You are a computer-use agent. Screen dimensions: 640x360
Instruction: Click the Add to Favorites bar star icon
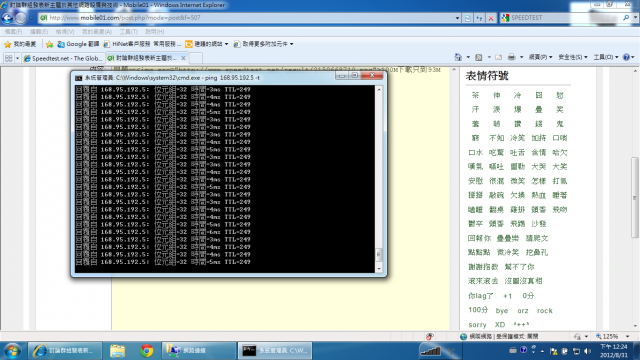(49, 44)
